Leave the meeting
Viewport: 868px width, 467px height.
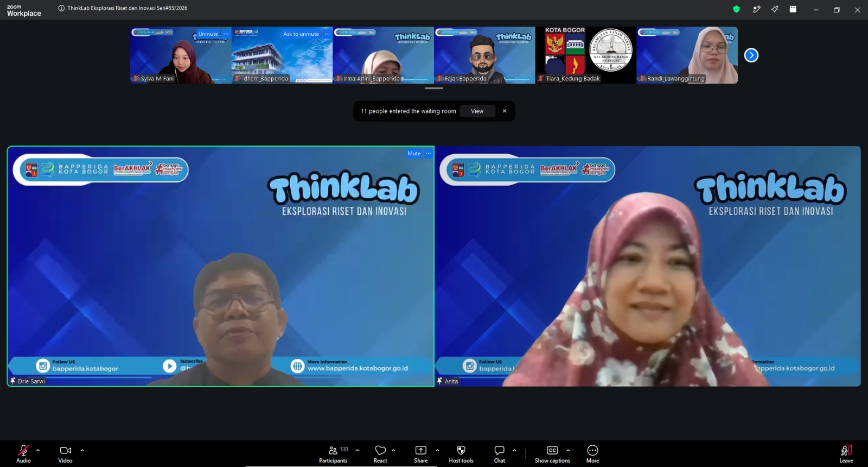pyautogui.click(x=846, y=453)
